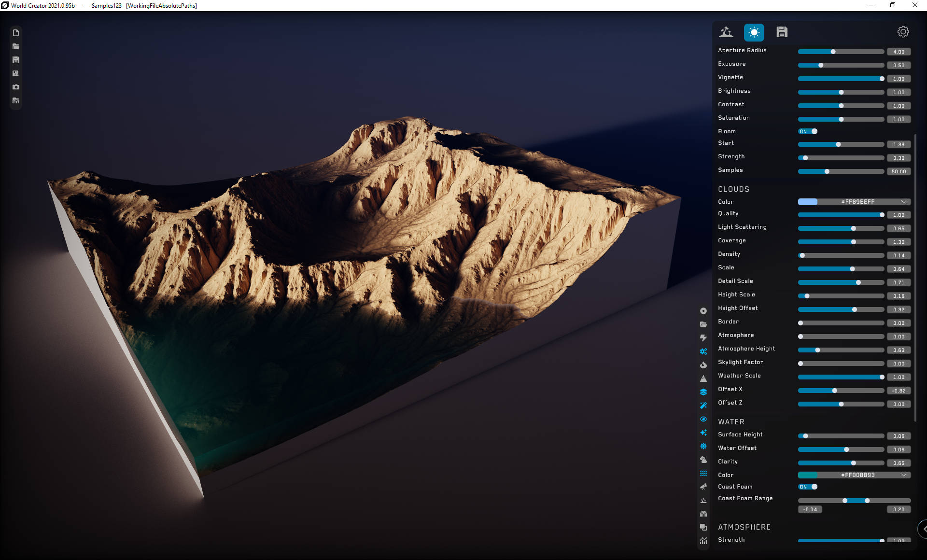Click the layers stack icon in side strip
927x560 pixels.
click(703, 392)
